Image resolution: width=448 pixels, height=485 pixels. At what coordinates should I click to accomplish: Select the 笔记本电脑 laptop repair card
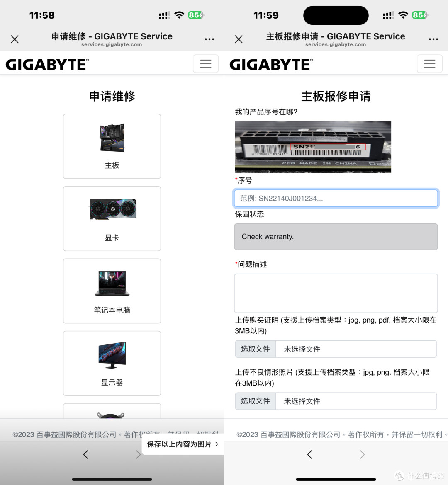click(112, 291)
